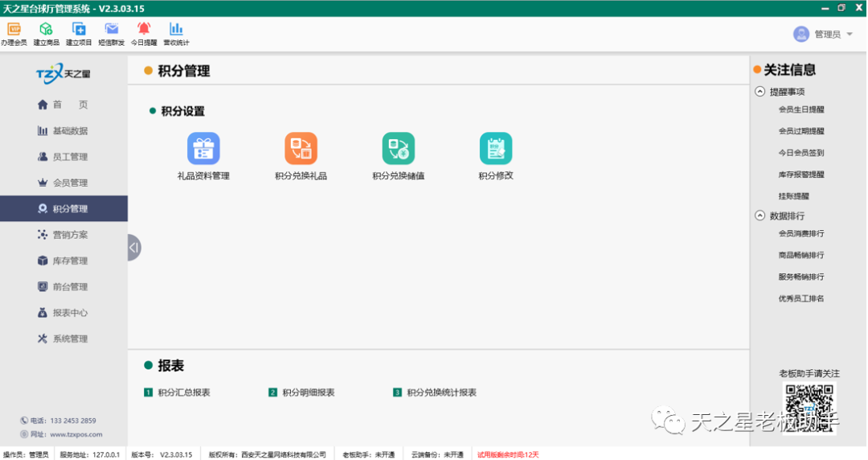Viewport: 868px width, 460px height.
Task: Click 云端备份:未开通 status entry
Action: 437,454
